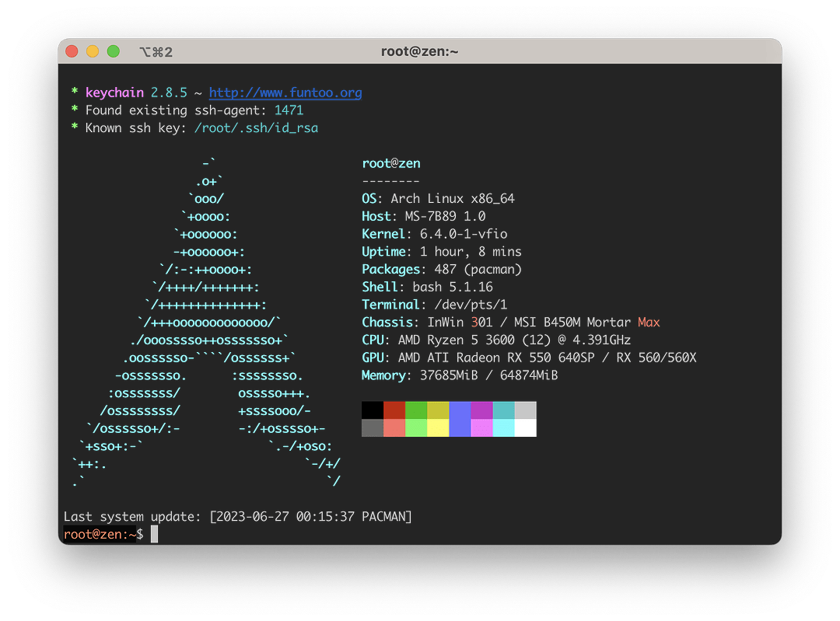Screen dimensions: 840x621
Task: Click the keychain 2.8.5 text
Action: point(136,92)
